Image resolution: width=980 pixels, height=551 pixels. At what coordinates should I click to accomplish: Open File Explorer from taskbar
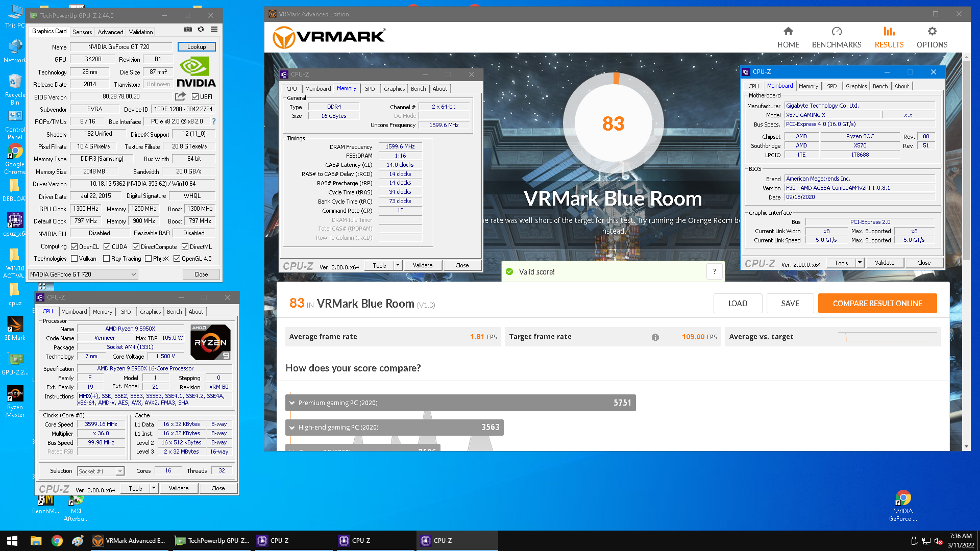pyautogui.click(x=36, y=541)
